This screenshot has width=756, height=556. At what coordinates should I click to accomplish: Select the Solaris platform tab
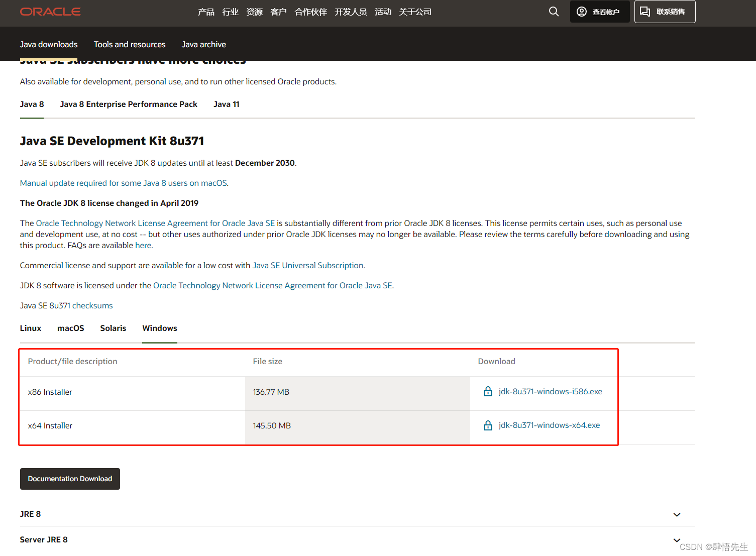[x=113, y=328]
